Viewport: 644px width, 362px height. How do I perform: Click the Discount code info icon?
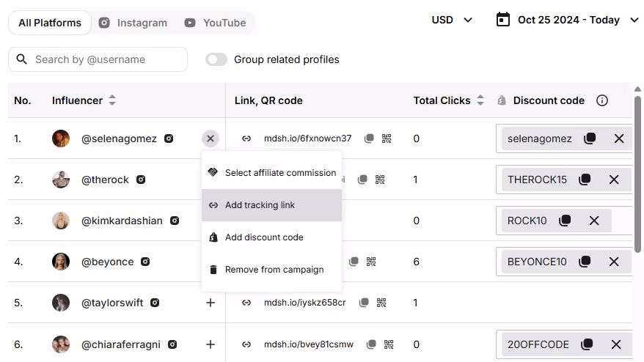click(602, 100)
